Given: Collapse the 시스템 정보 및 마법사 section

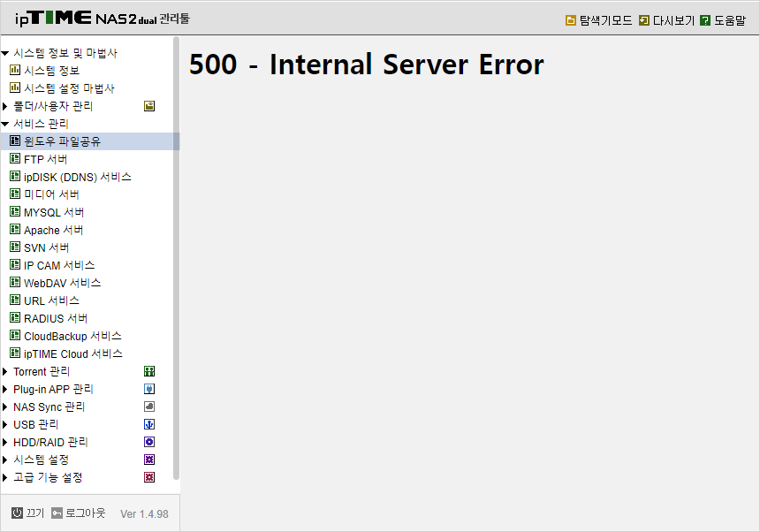Looking at the screenshot, I should pyautogui.click(x=5, y=53).
